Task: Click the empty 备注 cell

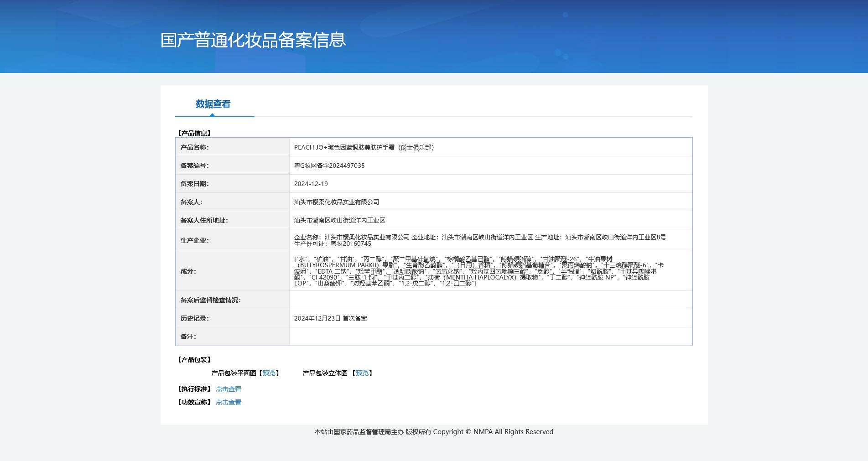Action: (x=491, y=337)
